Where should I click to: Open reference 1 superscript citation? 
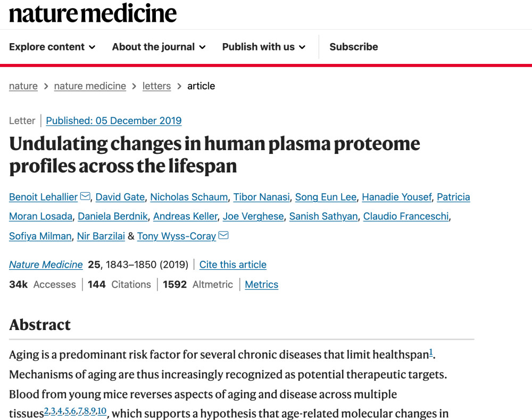pos(431,352)
